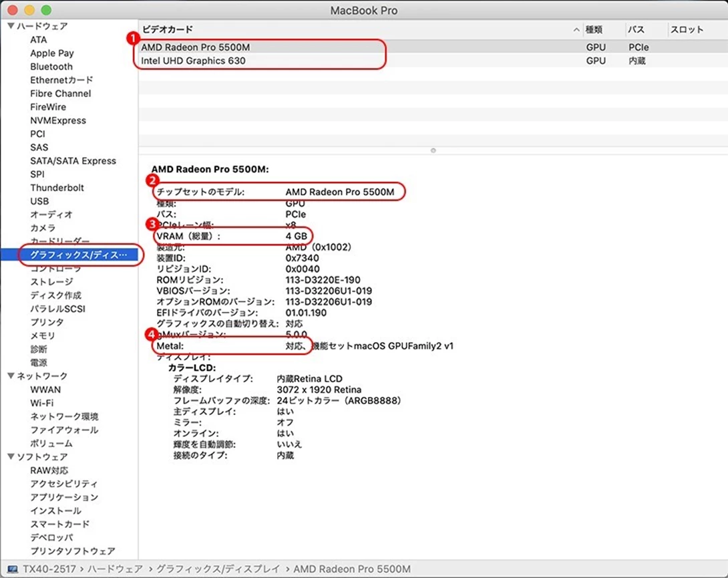The height and width of the screenshot is (578, 728).
Task: Click the yellow minimize window button
Action: [x=29, y=10]
